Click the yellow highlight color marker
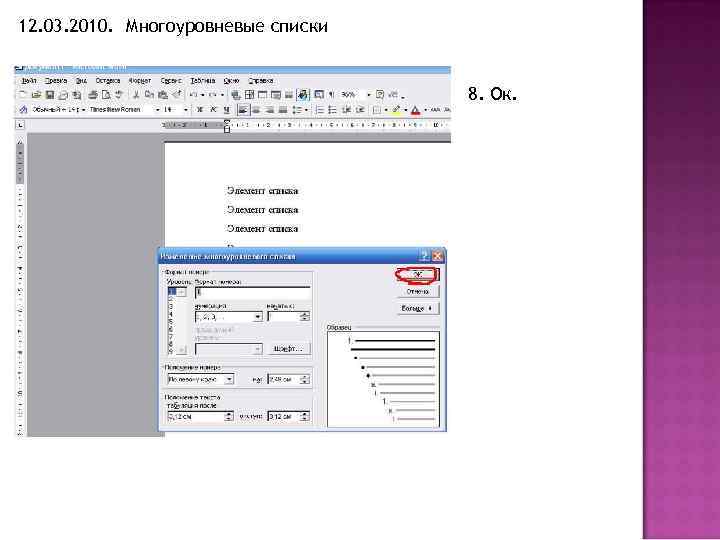Viewport: 720px width, 540px height. click(x=396, y=110)
